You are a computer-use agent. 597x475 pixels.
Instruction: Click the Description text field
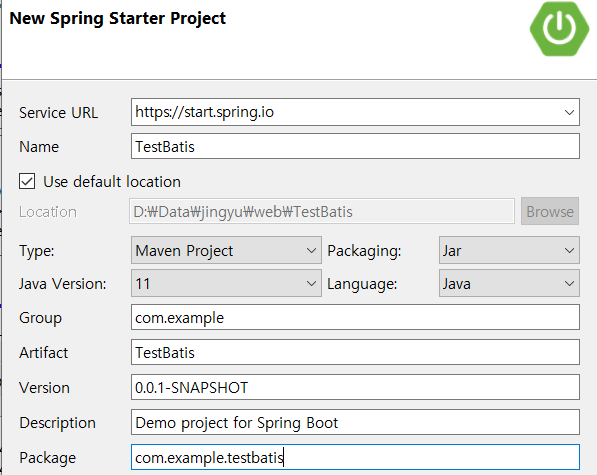point(355,422)
